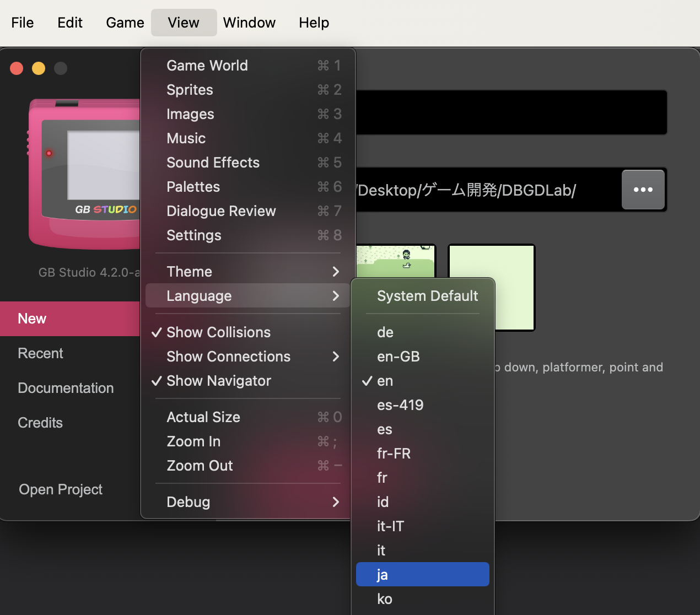Open the Help menu
700x615 pixels.
(x=314, y=23)
